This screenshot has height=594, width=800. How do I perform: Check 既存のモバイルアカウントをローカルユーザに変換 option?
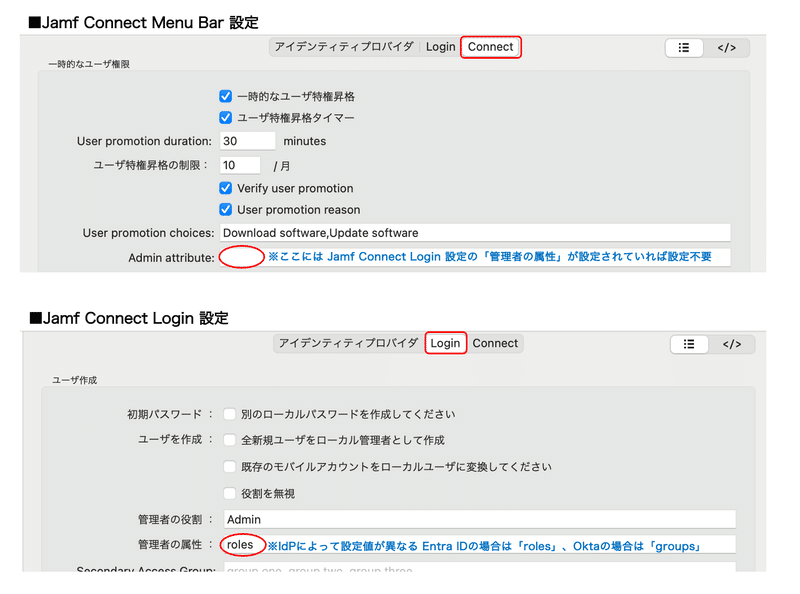230,466
